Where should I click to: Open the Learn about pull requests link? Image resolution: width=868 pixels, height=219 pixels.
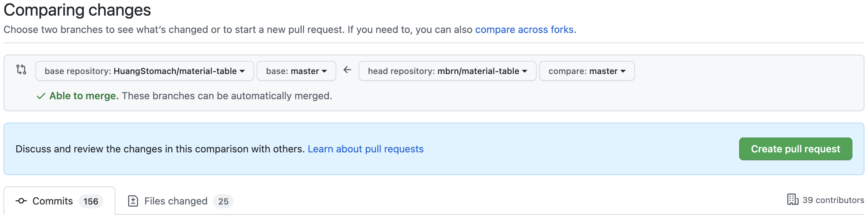pyautogui.click(x=365, y=149)
